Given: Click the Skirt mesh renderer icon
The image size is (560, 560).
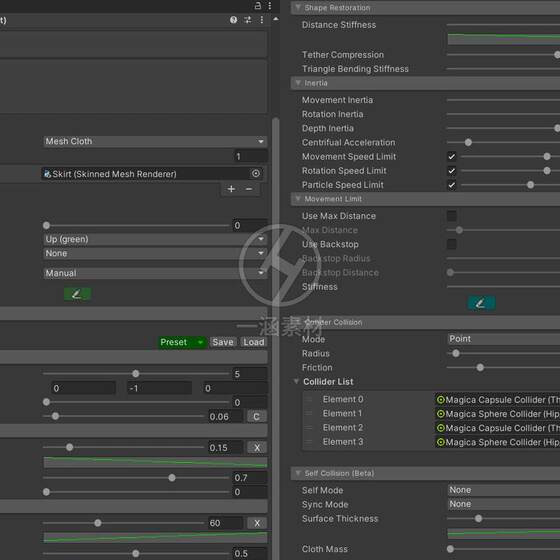Looking at the screenshot, I should (47, 174).
